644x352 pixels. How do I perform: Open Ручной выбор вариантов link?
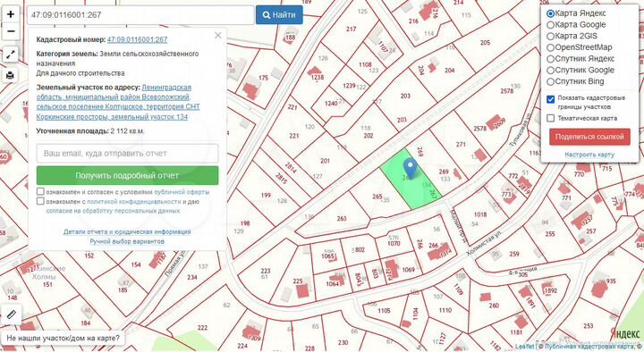point(127,241)
